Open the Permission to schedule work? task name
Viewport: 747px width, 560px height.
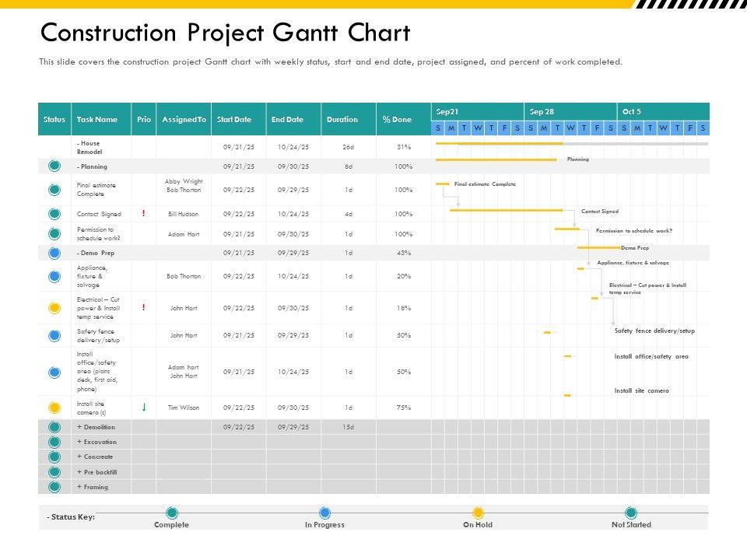[x=95, y=233]
